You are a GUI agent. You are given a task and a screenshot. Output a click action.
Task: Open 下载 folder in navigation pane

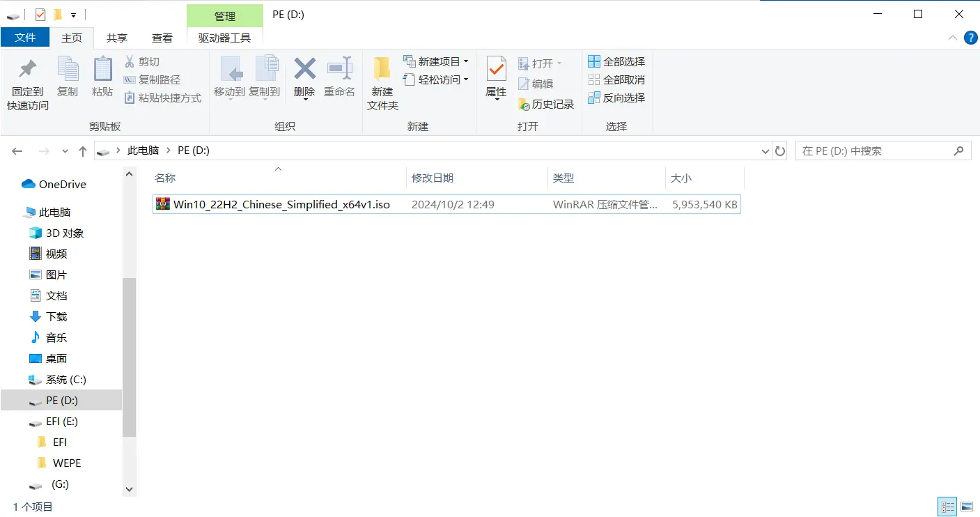[x=49, y=316]
